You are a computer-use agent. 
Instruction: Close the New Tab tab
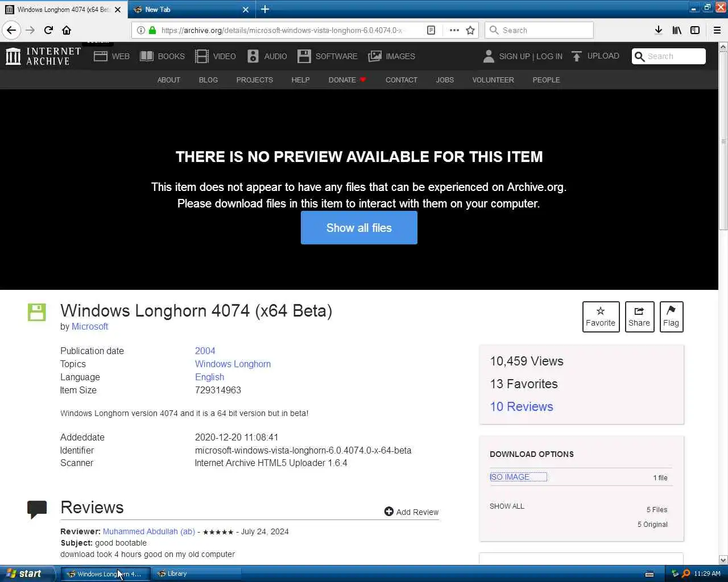(246, 10)
